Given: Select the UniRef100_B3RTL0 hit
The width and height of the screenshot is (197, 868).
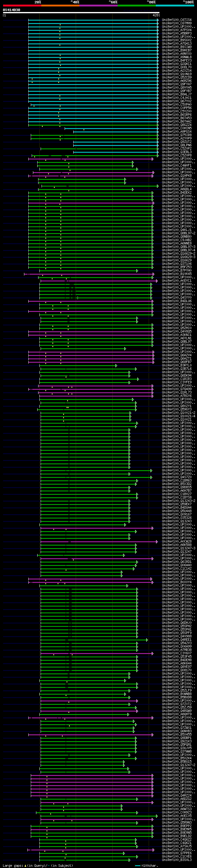Looking at the screenshot, I should tap(177, 365).
